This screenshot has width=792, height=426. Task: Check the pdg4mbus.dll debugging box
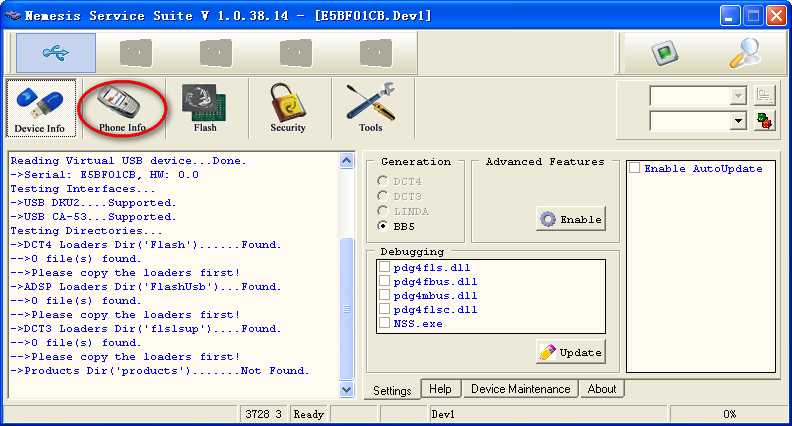384,295
